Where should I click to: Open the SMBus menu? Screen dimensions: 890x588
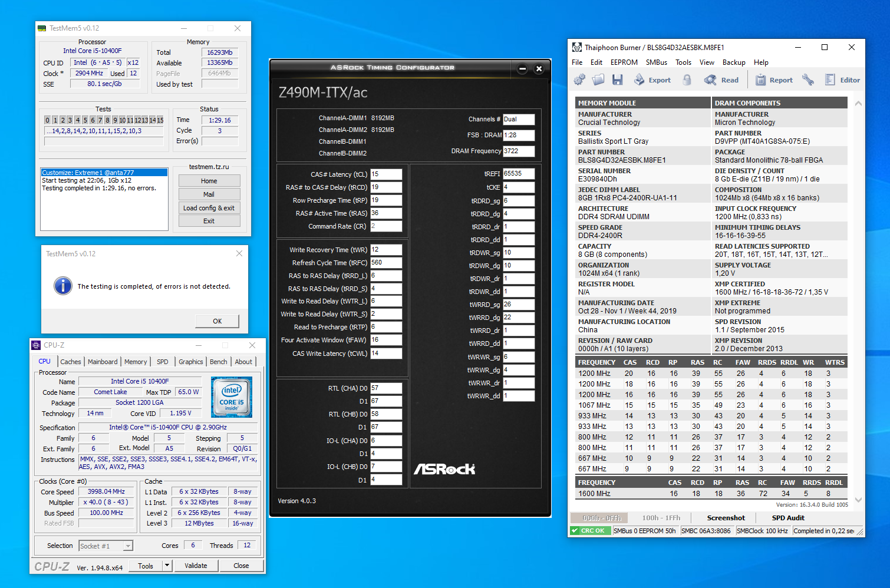point(657,62)
